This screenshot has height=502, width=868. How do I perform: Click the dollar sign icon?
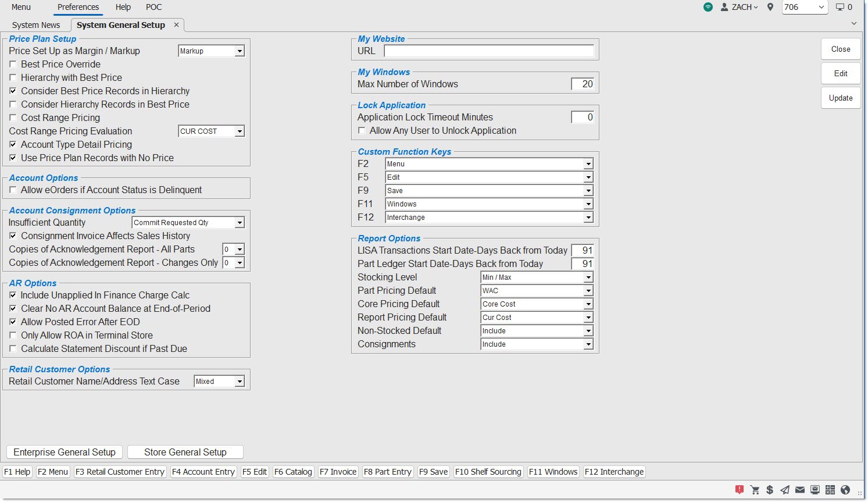[770, 490]
